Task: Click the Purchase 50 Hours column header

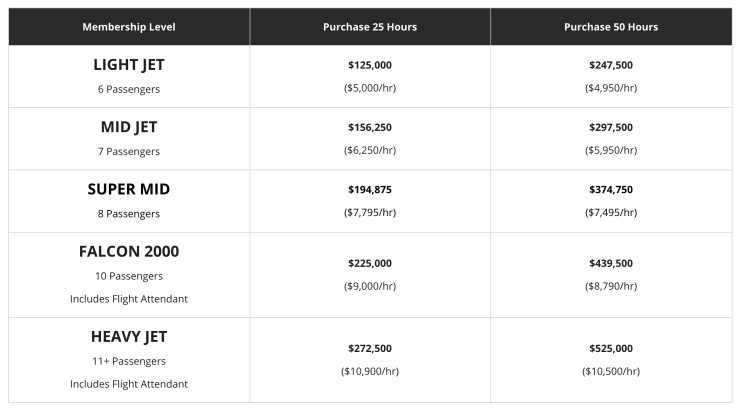Action: point(611,27)
